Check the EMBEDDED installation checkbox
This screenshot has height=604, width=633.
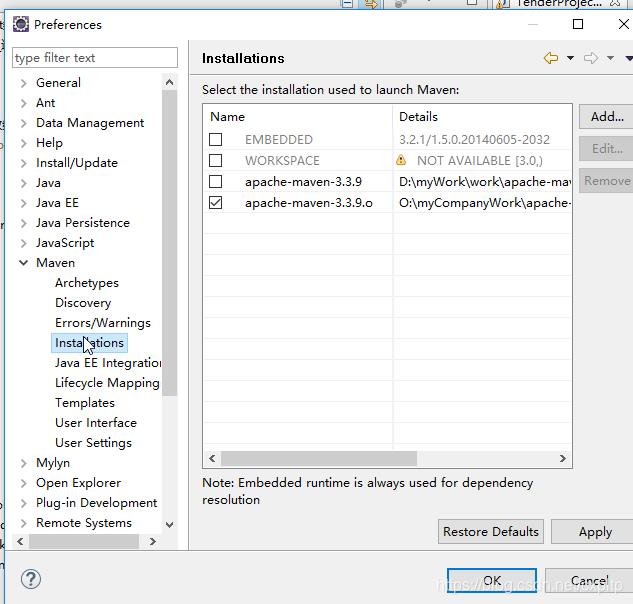(216, 140)
